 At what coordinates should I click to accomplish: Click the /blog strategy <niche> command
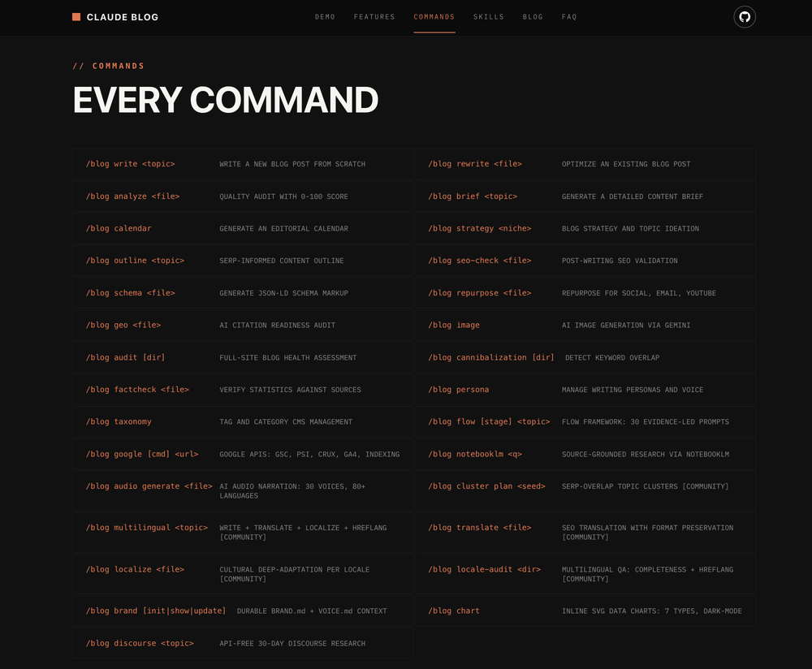pos(480,228)
